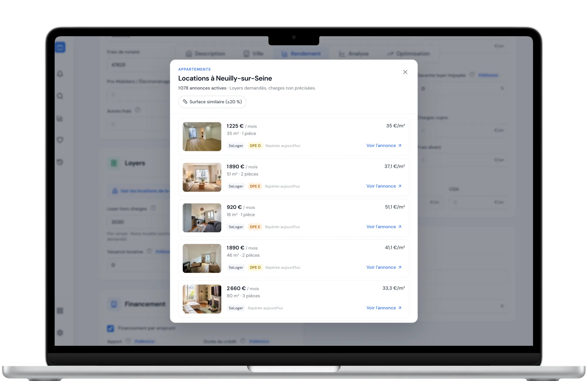Click the DPE E badge on the 51 m² listing
Image resolution: width=588 pixels, height=382 pixels.
pyautogui.click(x=255, y=186)
